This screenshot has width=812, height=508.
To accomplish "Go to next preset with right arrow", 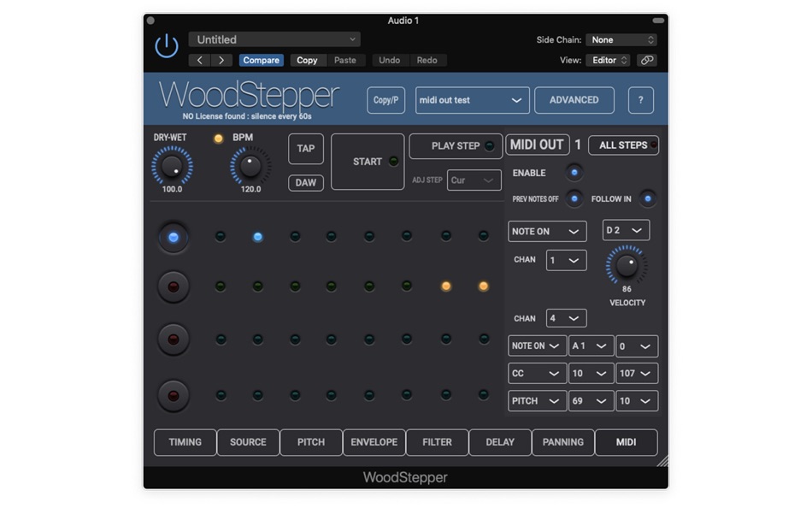I will [221, 60].
